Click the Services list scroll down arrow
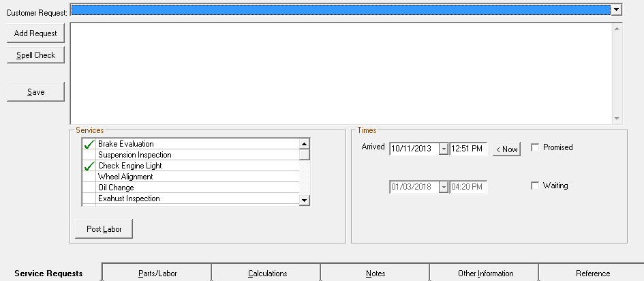This screenshot has width=644, height=281. pyautogui.click(x=305, y=200)
